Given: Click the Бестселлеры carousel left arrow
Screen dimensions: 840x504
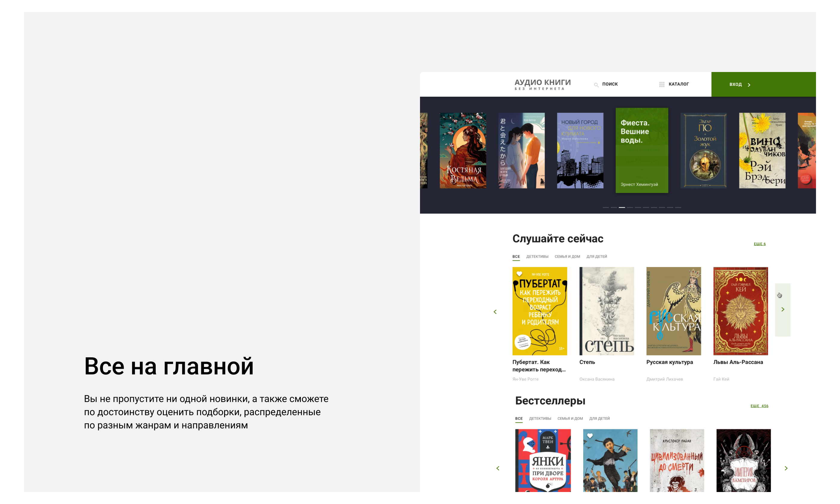Looking at the screenshot, I should (498, 468).
